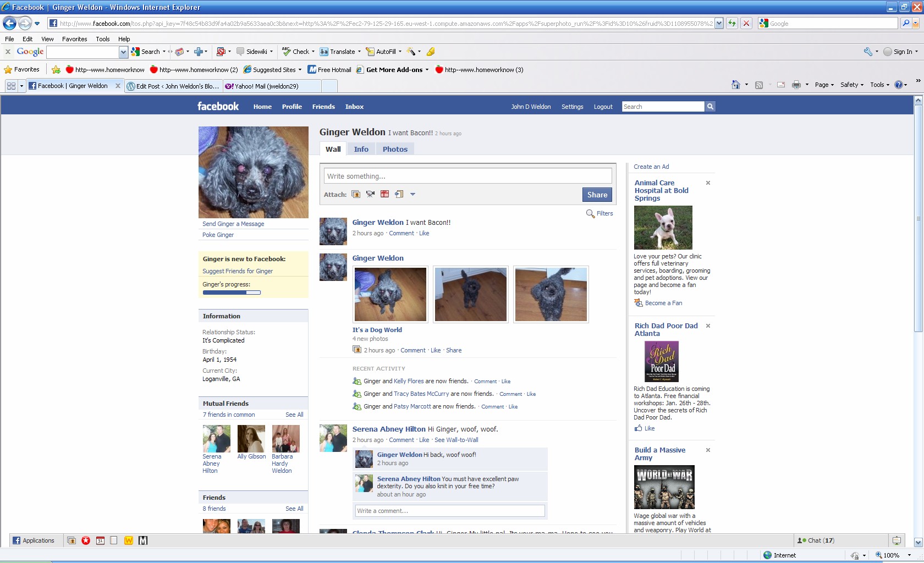Image resolution: width=924 pixels, height=563 pixels.
Task: Click the Facebook search magnifier icon
Action: (x=710, y=107)
